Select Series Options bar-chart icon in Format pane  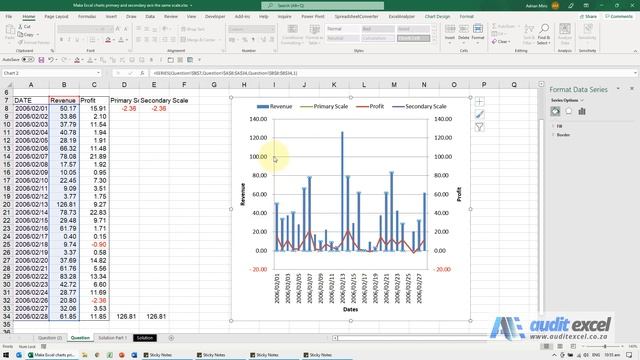582,111
